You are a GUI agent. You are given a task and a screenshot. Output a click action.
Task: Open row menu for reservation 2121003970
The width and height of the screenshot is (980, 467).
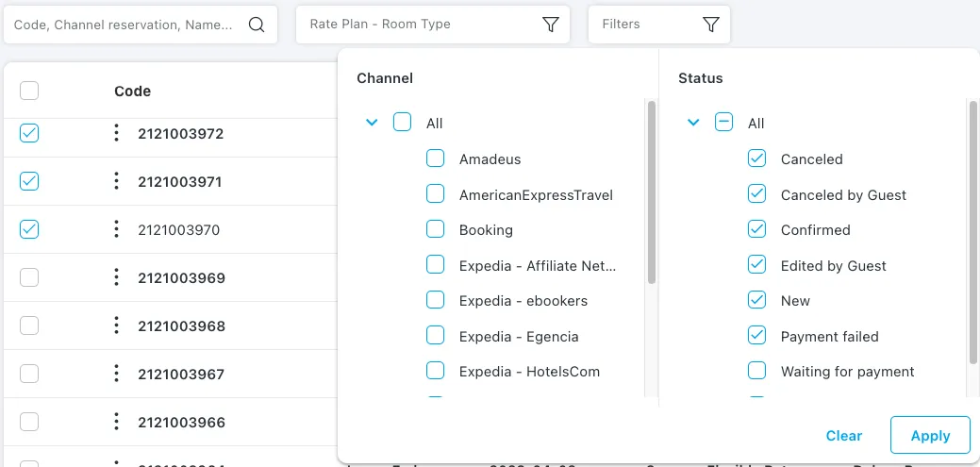pos(116,229)
